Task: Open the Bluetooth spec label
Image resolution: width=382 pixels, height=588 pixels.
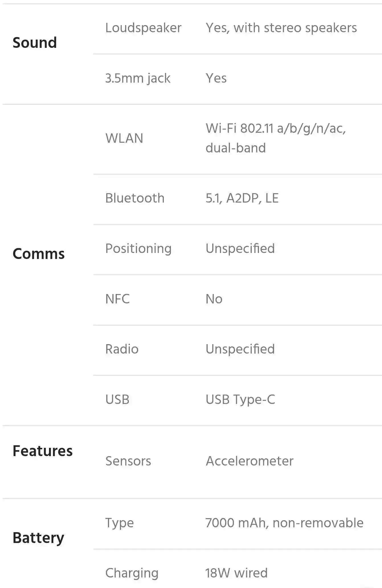Action: [135, 198]
